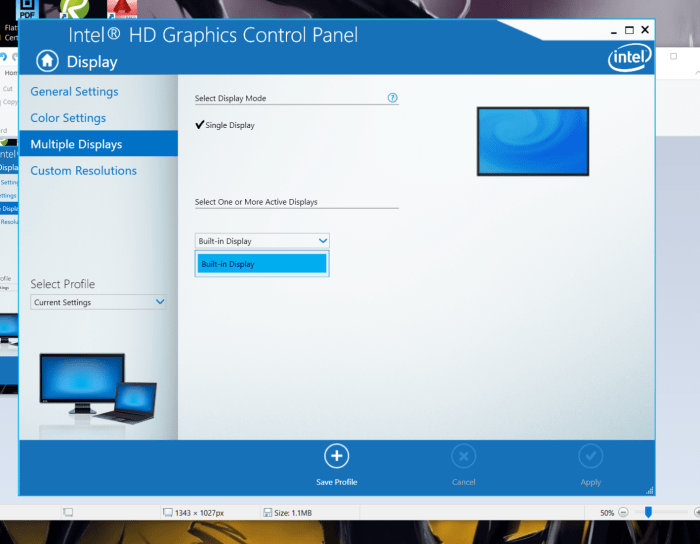Open the Select Display Mode help icon

click(392, 98)
